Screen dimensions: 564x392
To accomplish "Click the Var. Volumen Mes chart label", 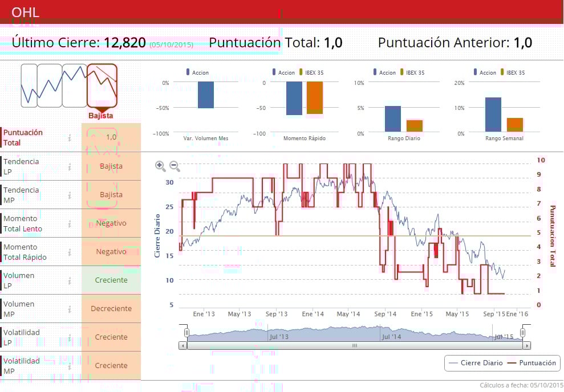I will [x=206, y=138].
